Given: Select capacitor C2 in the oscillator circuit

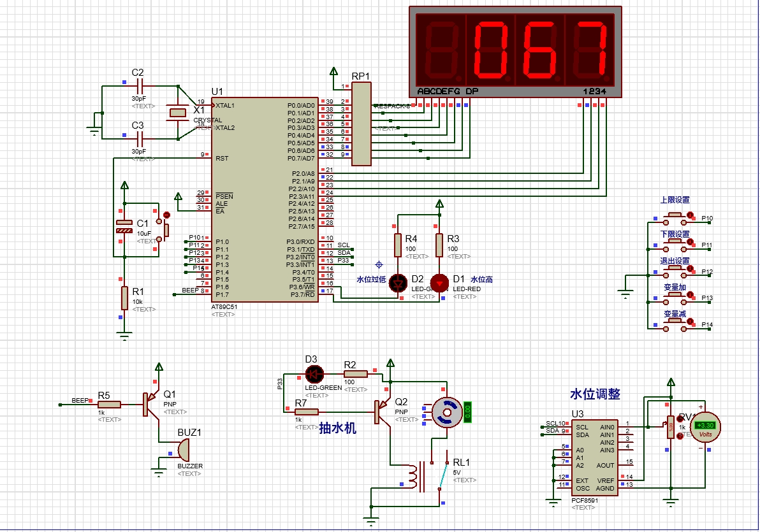Looking at the screenshot, I should pyautogui.click(x=140, y=86).
